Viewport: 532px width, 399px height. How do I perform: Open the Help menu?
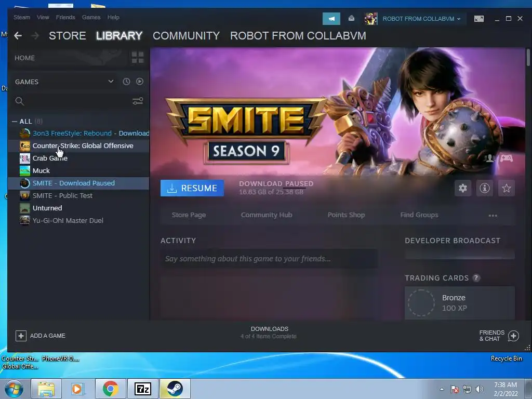click(113, 17)
